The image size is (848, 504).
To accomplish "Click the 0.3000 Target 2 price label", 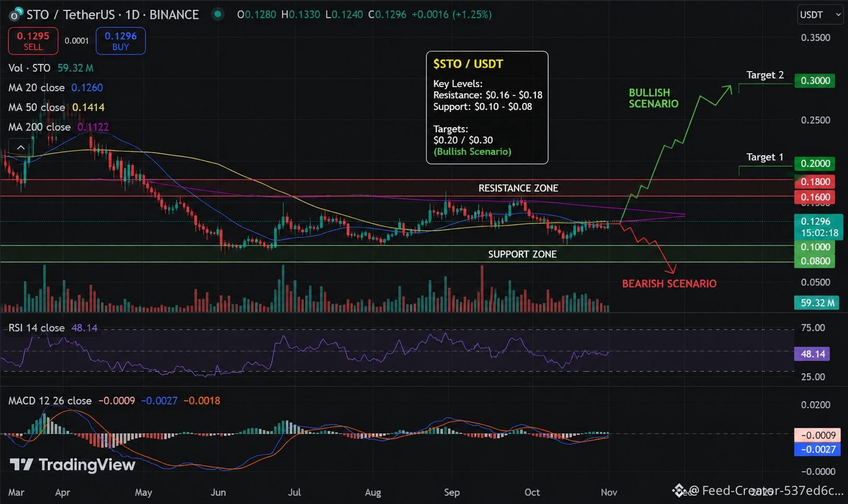I will 815,81.
